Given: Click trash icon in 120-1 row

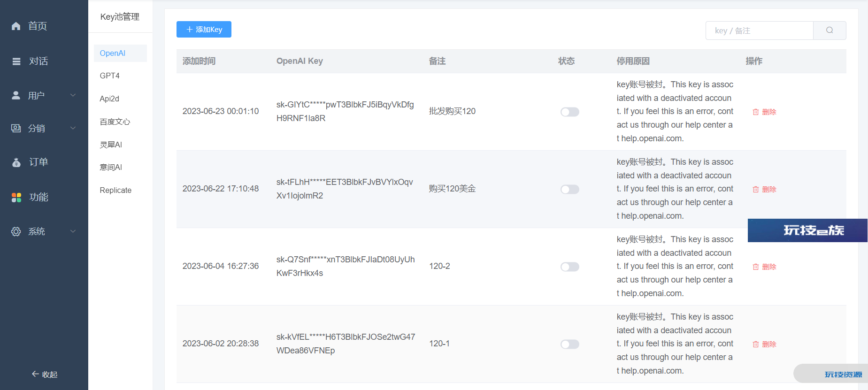Looking at the screenshot, I should coord(756,344).
